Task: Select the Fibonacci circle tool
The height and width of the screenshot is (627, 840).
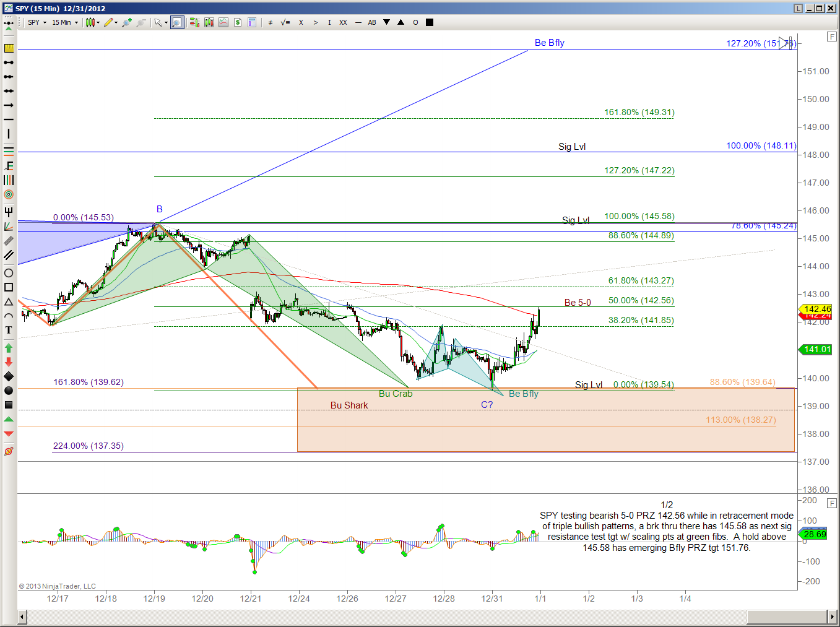Action: click(9, 194)
